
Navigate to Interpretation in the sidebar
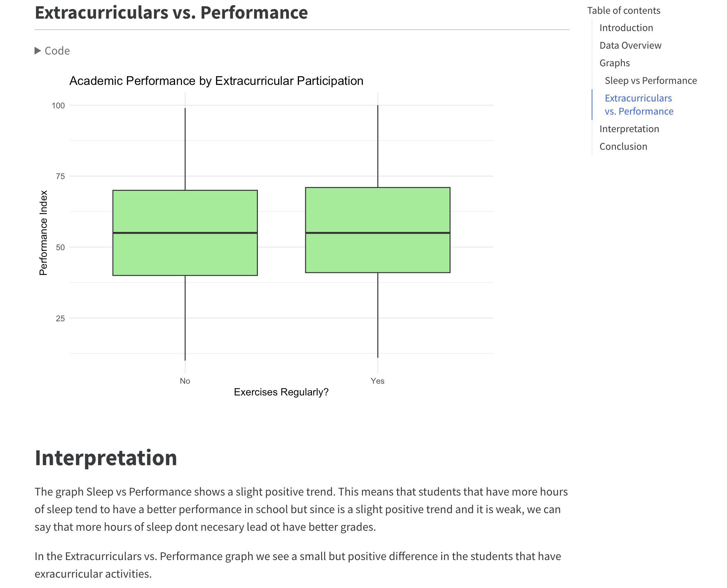629,129
